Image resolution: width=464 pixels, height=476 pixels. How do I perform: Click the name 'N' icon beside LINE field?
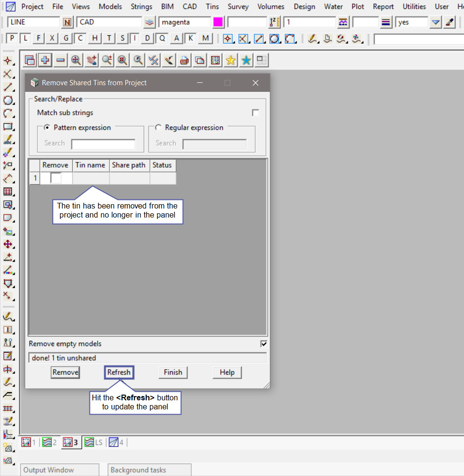pyautogui.click(x=67, y=22)
